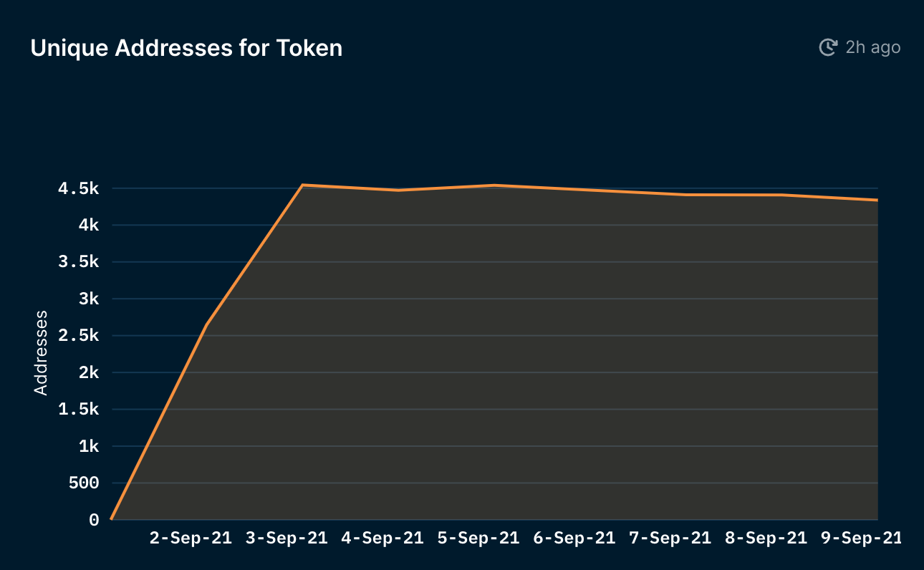
Task: Select the 7-Sep-21 x-axis label
Action: (x=670, y=538)
